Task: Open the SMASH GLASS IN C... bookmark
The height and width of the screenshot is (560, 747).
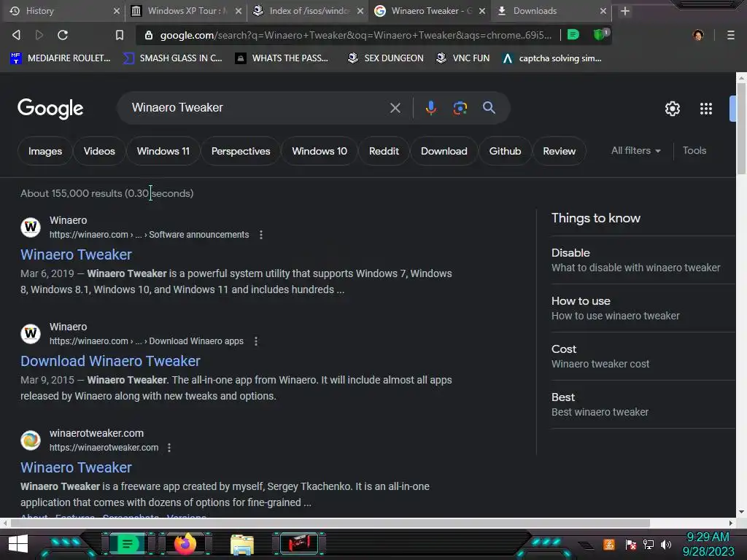Action: tap(172, 58)
